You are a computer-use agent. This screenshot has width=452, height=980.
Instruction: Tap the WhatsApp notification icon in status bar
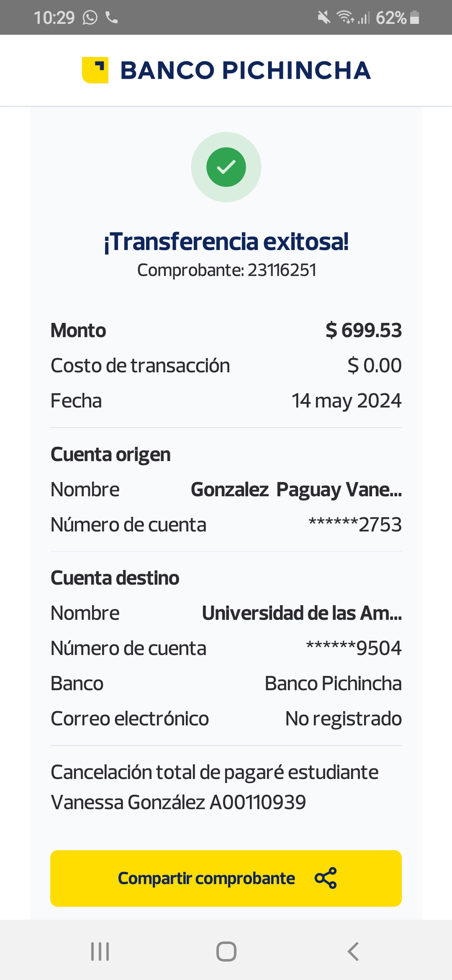coord(90,18)
